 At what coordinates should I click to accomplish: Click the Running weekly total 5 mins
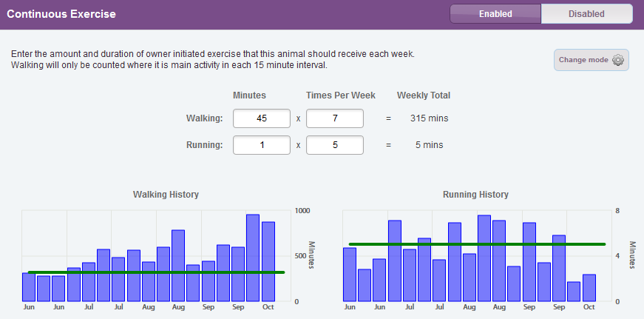point(429,145)
